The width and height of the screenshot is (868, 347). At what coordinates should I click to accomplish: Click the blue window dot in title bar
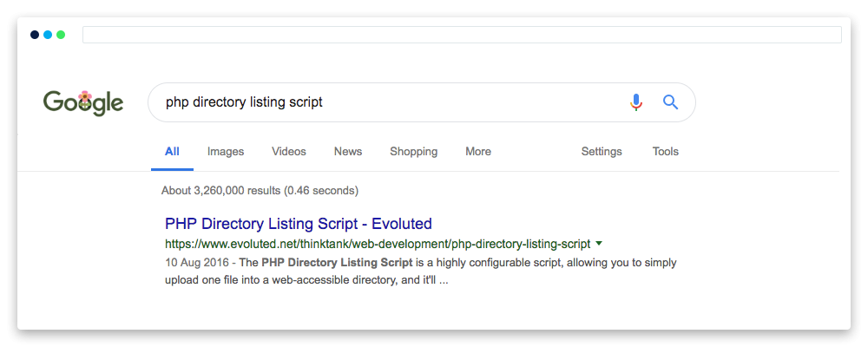coord(48,35)
